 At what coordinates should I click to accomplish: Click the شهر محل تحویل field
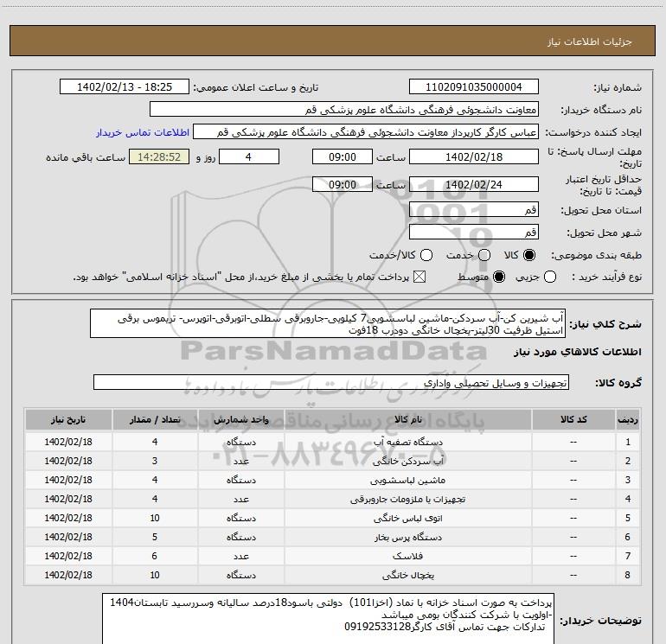[474, 232]
